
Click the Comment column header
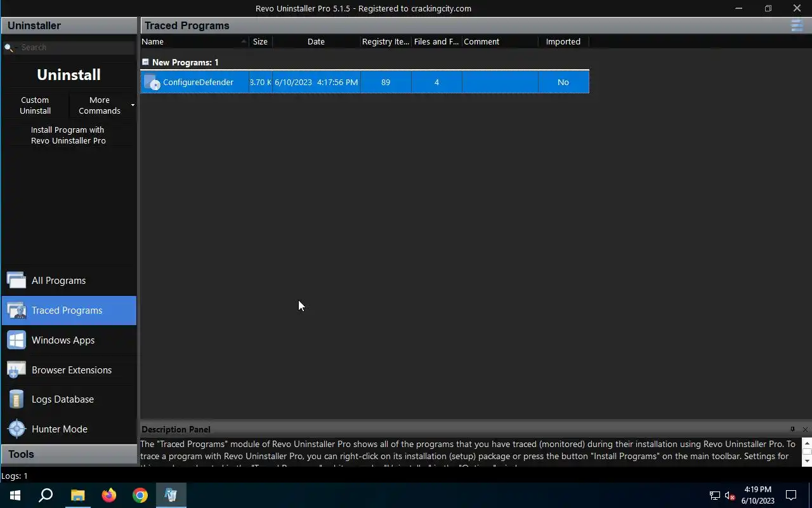pos(500,41)
